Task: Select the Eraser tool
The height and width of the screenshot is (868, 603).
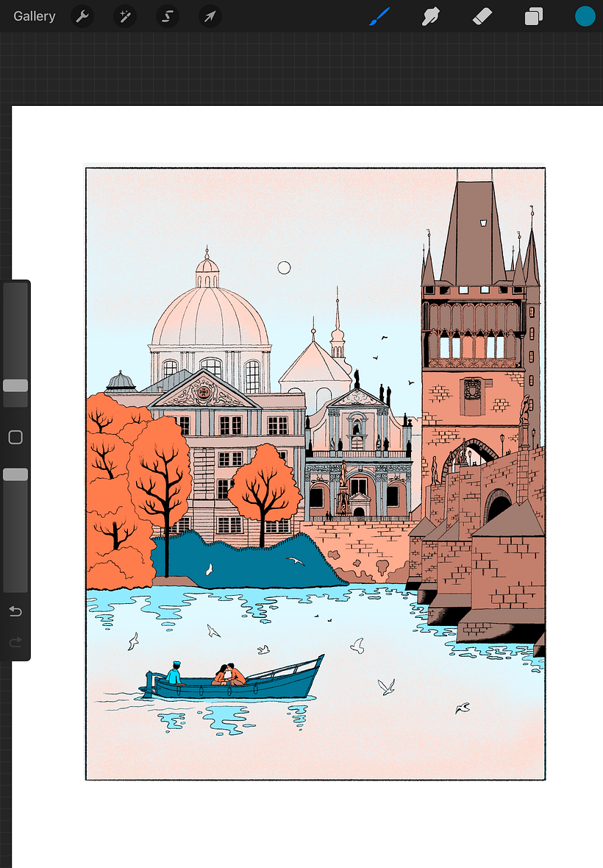Action: [482, 17]
